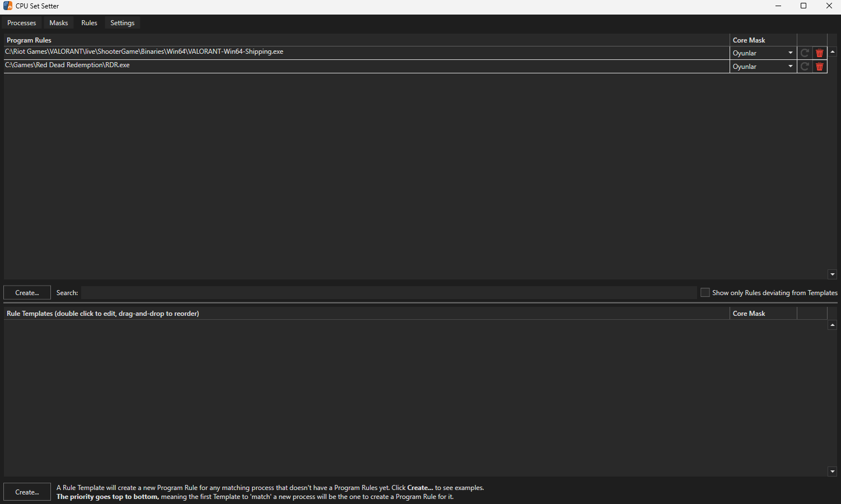Click Create button for Rule Templates
This screenshot has width=841, height=504.
point(27,492)
